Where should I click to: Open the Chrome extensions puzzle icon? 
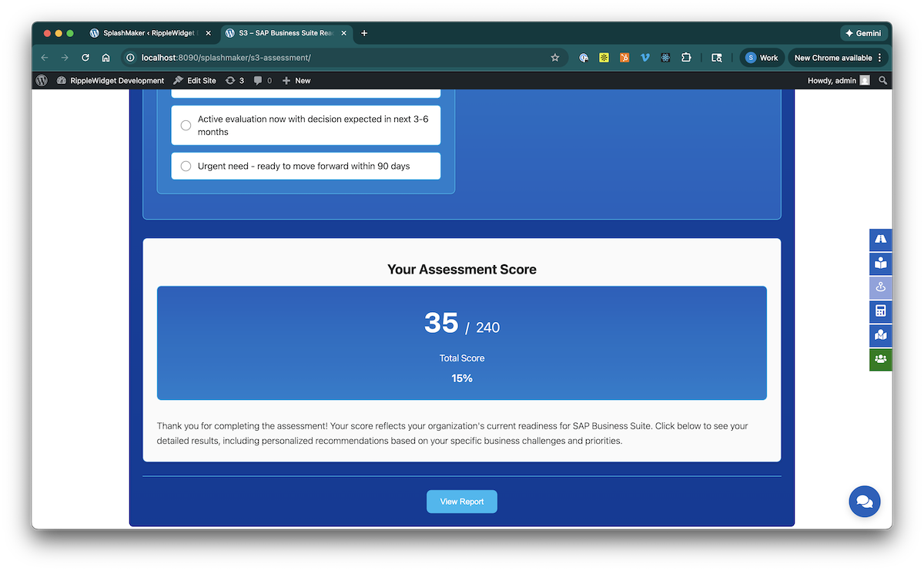coord(686,58)
